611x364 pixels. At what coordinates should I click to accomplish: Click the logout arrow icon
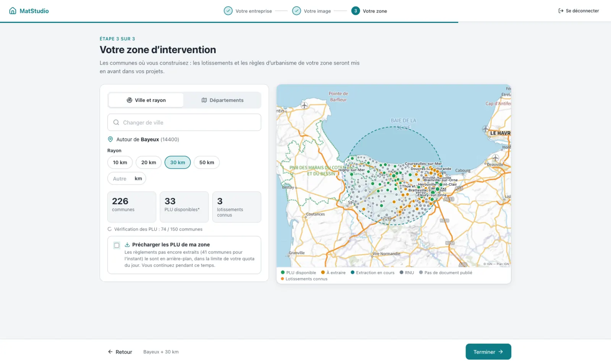561,11
